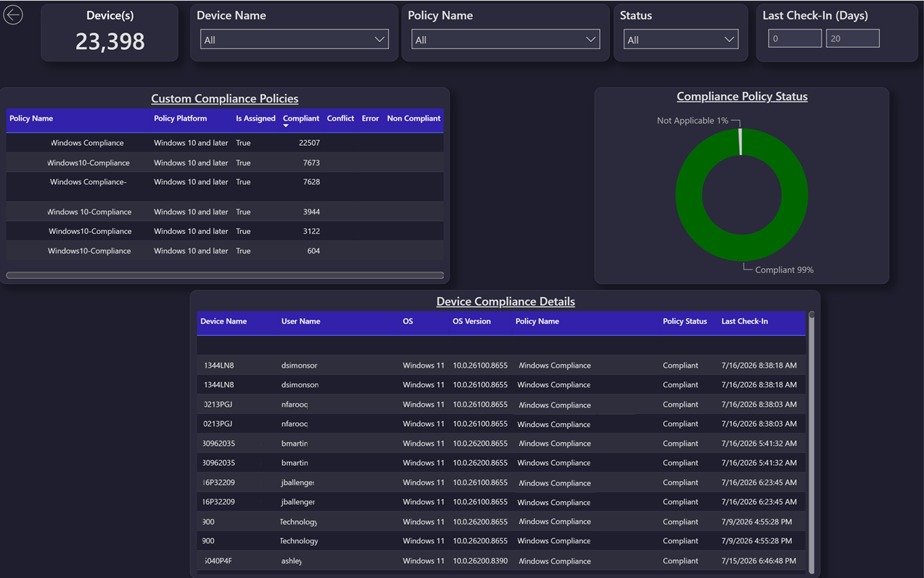Sort details table by its Policy Name header
Screen dimensions: 924x578
click(537, 322)
